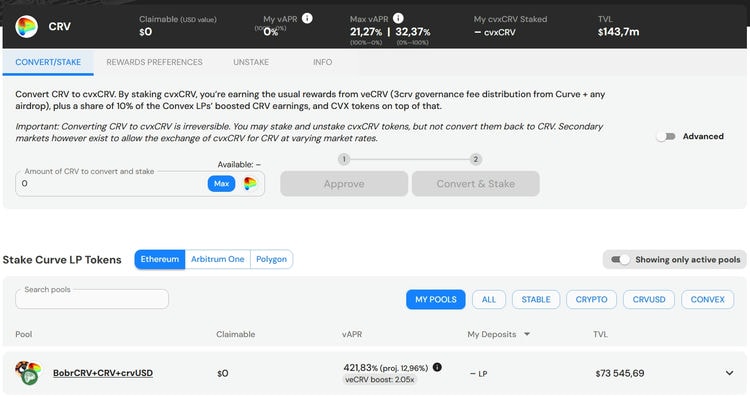
Task: Click the Stake Curve LP Tokens heading
Action: (62, 260)
